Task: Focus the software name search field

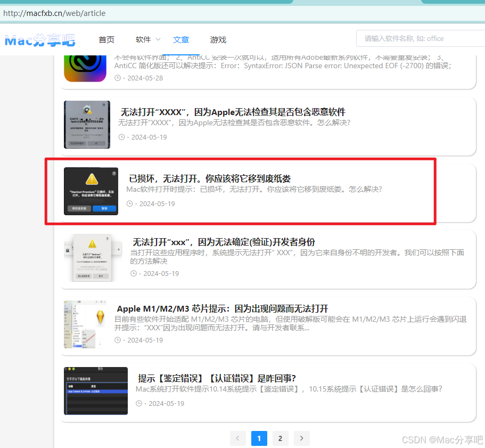Action: pos(421,38)
